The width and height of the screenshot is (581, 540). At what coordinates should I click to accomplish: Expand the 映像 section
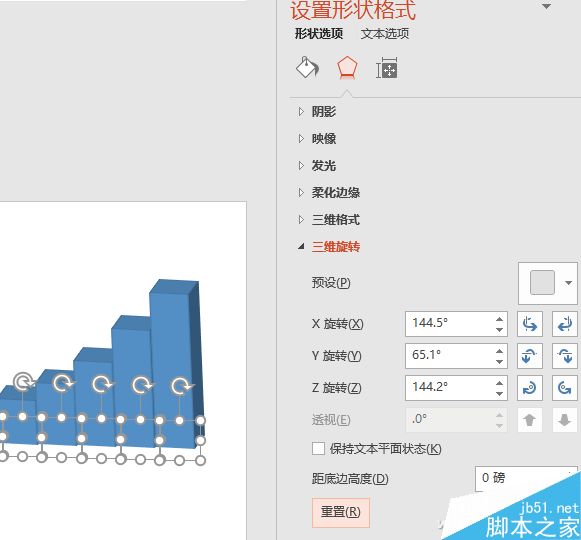click(301, 139)
